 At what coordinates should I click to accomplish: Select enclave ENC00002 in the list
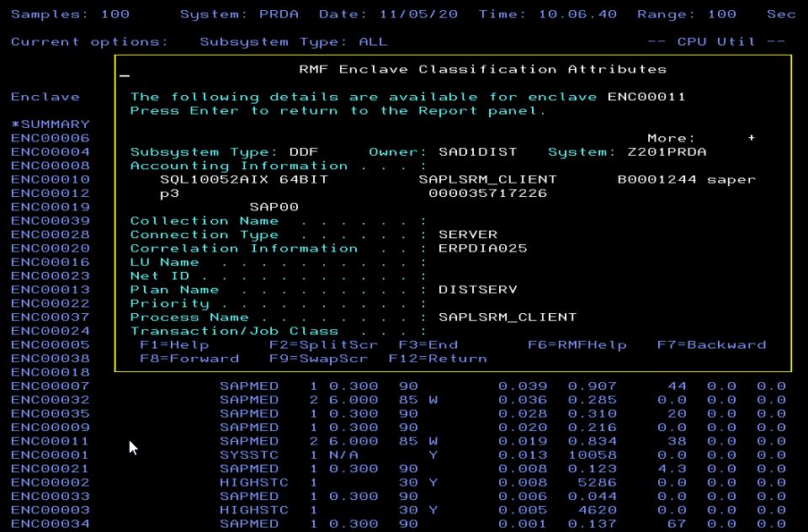(50, 482)
